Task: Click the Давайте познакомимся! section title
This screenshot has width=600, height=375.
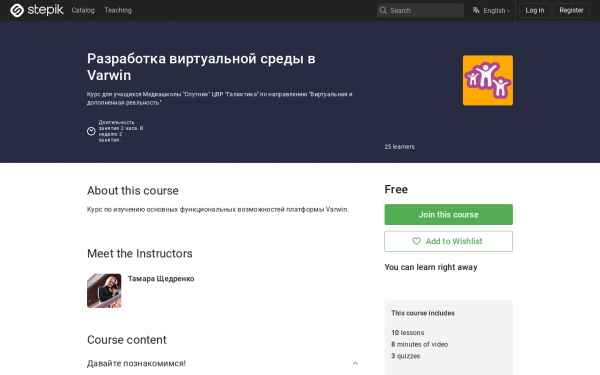Action: pos(136,363)
